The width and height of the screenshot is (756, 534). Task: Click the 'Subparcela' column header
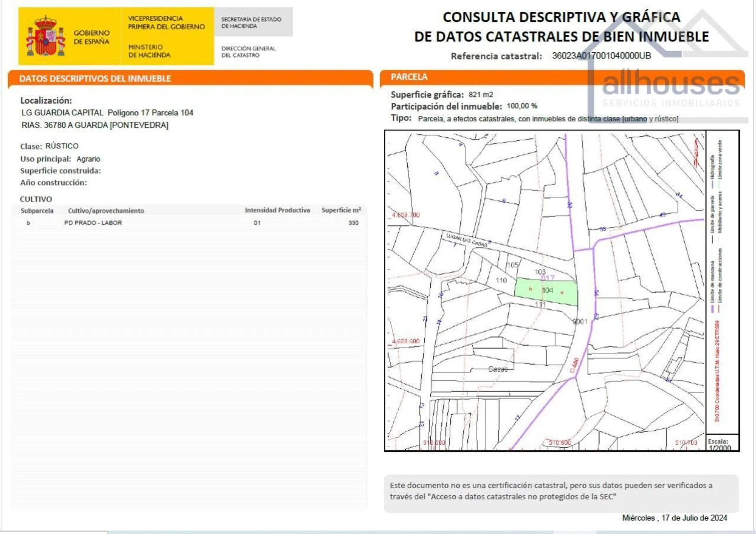point(37,211)
